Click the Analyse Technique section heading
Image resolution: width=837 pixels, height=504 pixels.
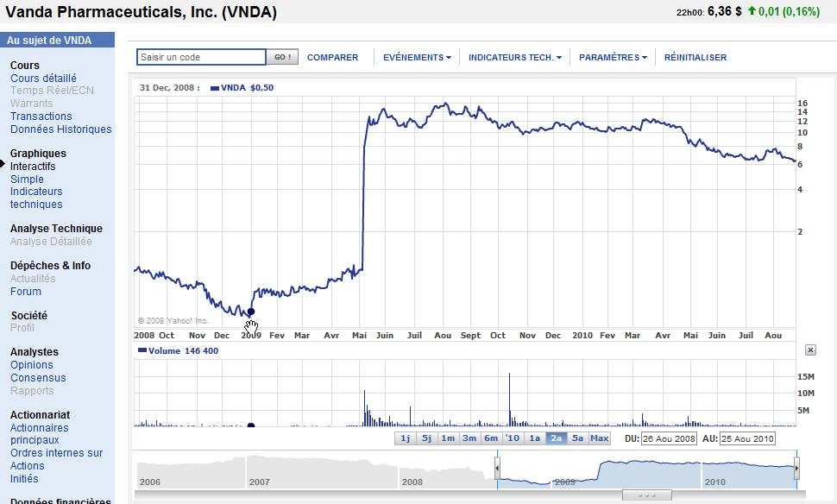56,229
